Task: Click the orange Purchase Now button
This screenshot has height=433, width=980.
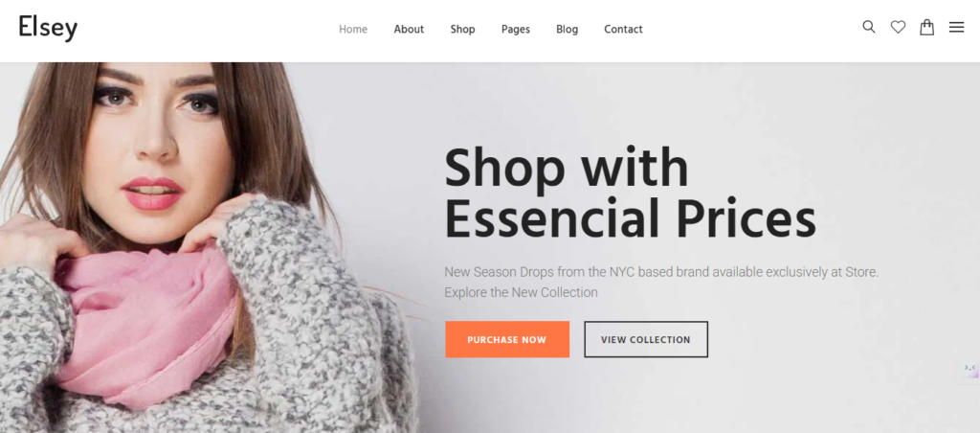Action: click(x=507, y=340)
